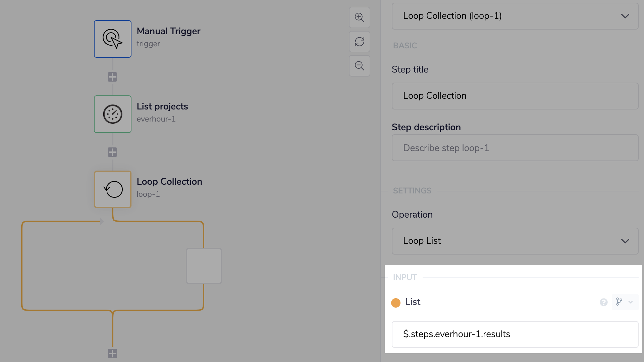Click the orange List status indicator dot

[x=396, y=303]
